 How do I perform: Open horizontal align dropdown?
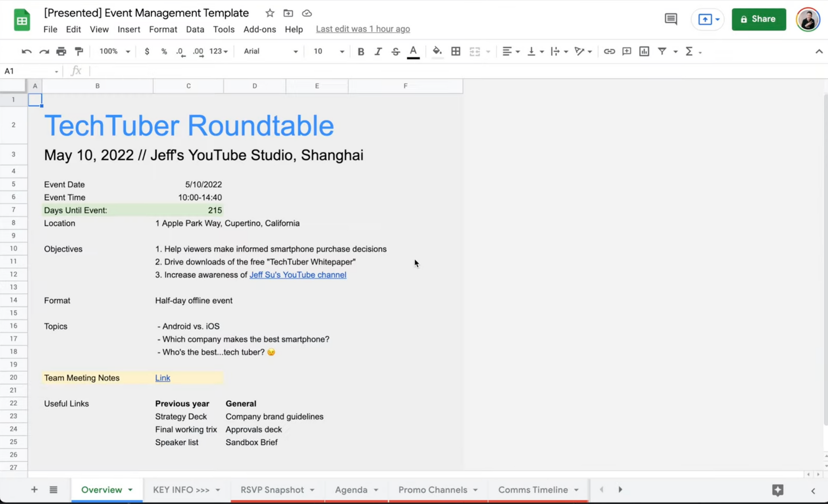(x=511, y=51)
